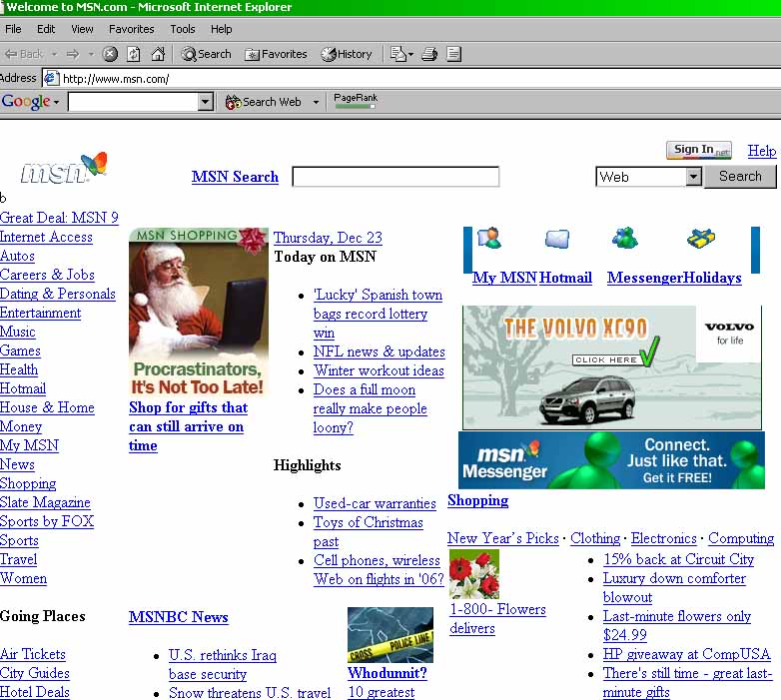Click the Mail toolbar icon

tap(397, 54)
